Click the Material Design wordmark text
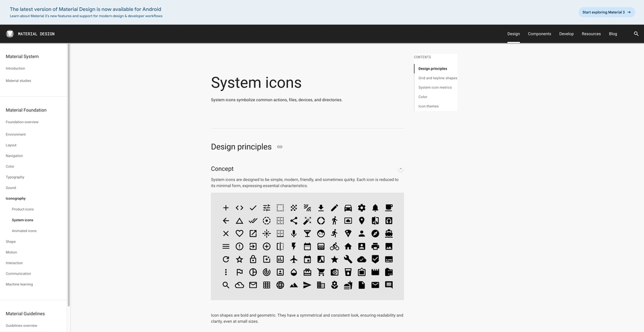644x332 pixels. [36, 34]
